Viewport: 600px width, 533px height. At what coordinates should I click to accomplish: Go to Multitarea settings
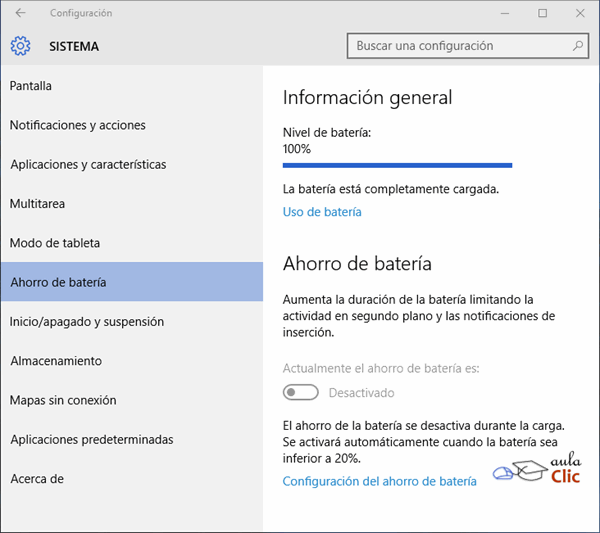38,204
